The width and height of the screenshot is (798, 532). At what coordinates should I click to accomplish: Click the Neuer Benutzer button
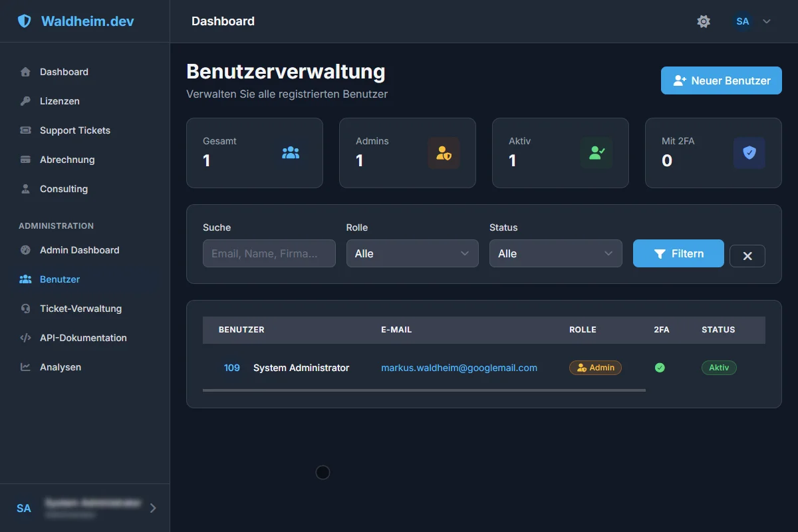click(x=721, y=80)
